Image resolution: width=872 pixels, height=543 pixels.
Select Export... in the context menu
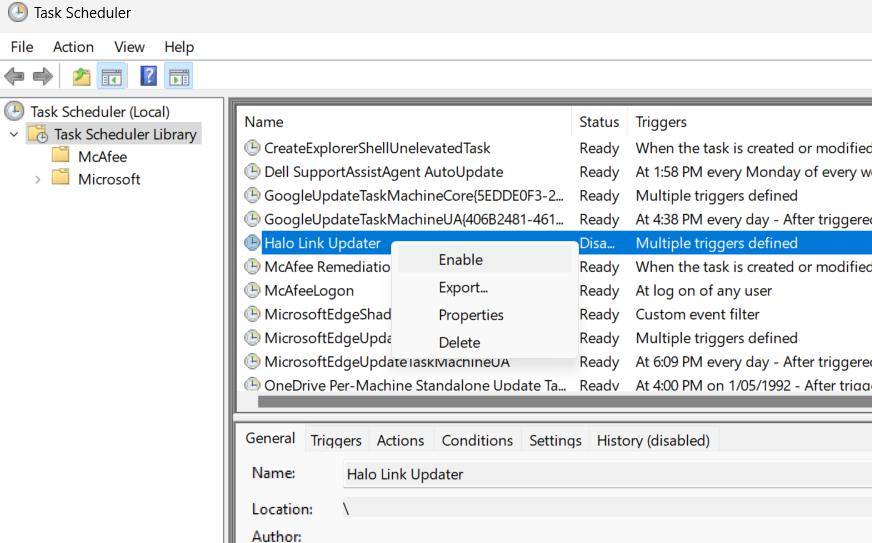(x=463, y=287)
